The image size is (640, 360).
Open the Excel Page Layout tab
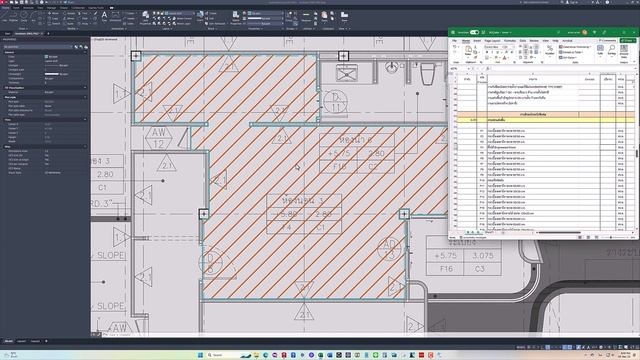coord(492,41)
